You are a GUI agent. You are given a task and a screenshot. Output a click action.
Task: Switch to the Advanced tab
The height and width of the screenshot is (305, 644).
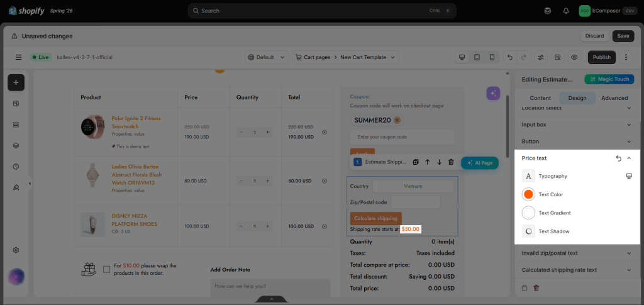coord(614,98)
